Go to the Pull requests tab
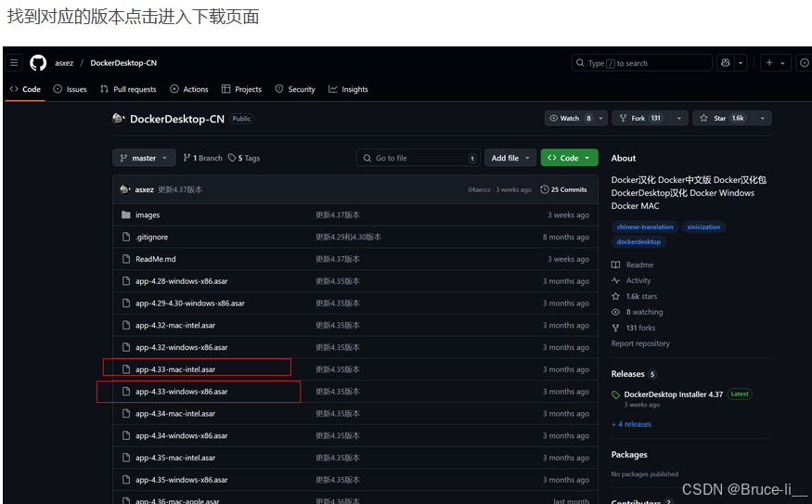Viewport: 812px width, 504px height. click(128, 89)
